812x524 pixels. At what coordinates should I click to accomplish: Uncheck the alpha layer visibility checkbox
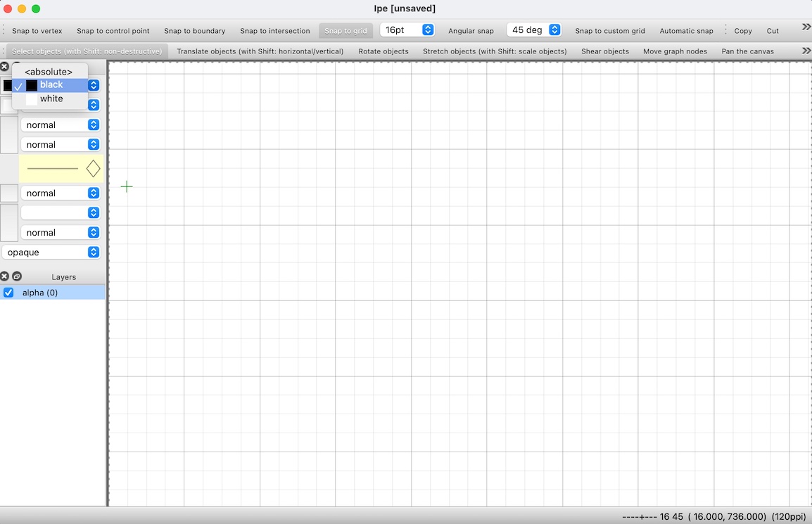[8, 293]
